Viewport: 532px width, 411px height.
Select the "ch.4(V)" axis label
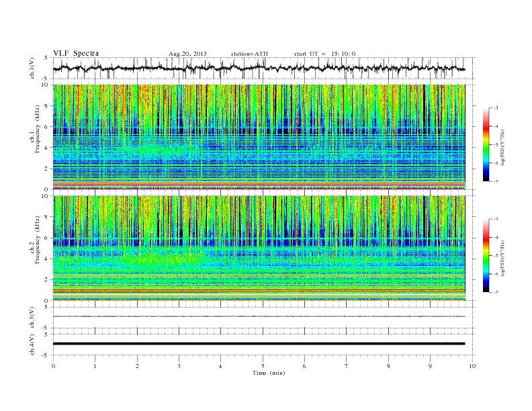[x=32, y=345]
